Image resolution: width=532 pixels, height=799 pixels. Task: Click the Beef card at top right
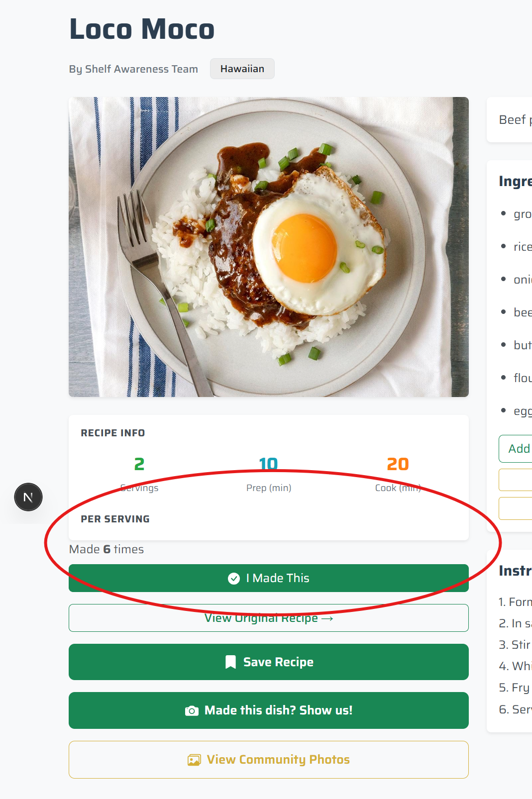click(x=513, y=120)
